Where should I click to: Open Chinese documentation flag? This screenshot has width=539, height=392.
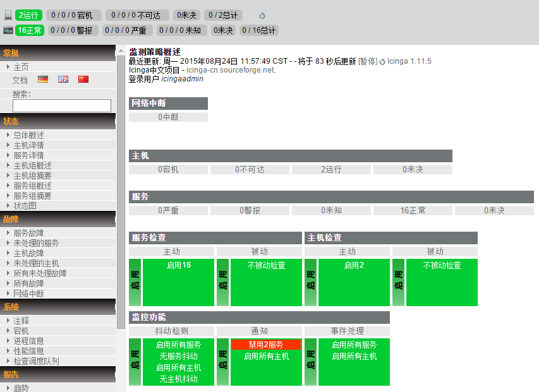[83, 80]
